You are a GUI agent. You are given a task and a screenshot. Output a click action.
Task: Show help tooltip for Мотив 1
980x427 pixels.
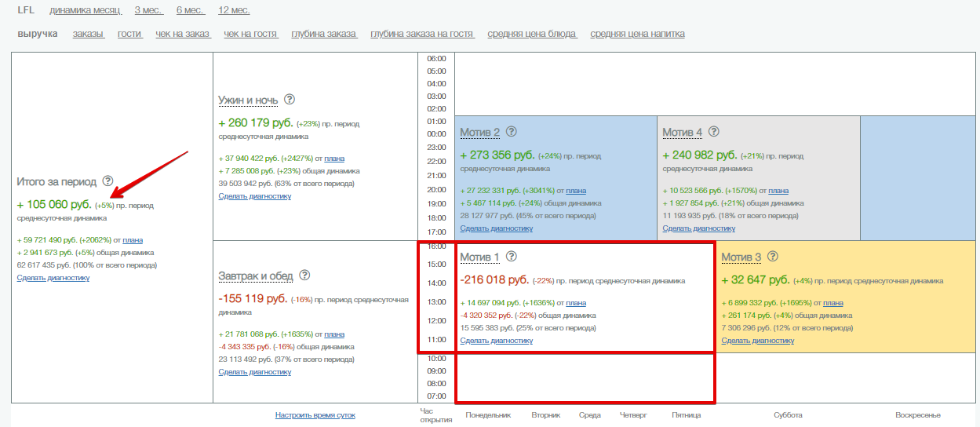click(512, 257)
